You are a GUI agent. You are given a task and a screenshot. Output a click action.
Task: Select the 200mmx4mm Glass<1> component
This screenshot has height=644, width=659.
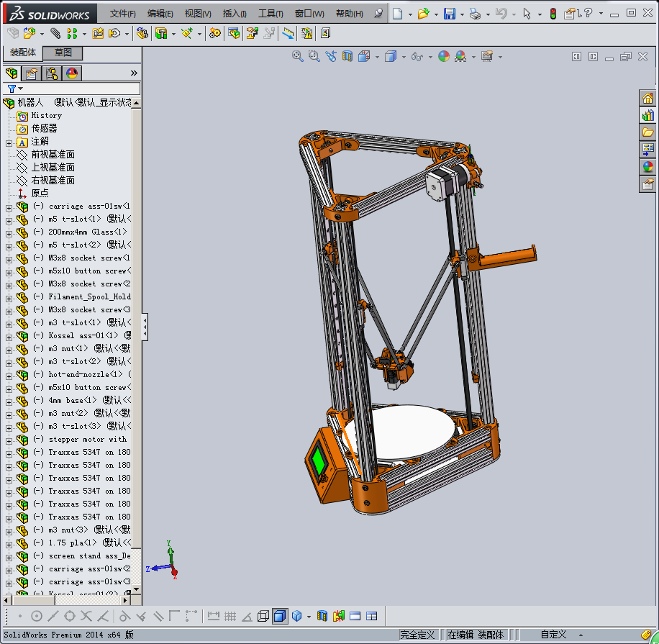[86, 232]
